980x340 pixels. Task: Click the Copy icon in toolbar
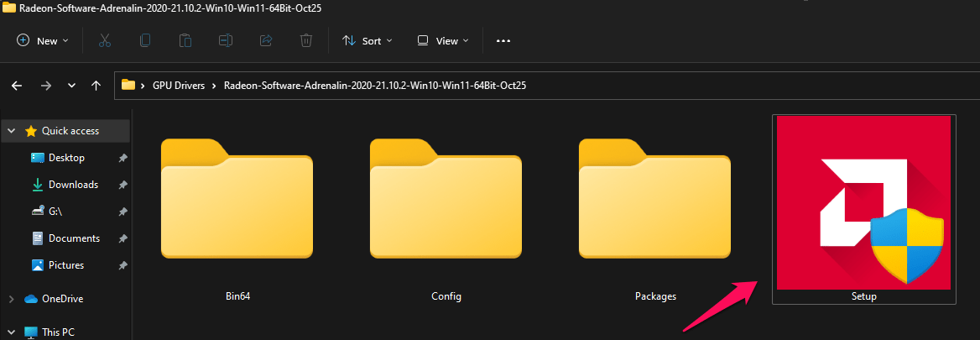point(145,40)
